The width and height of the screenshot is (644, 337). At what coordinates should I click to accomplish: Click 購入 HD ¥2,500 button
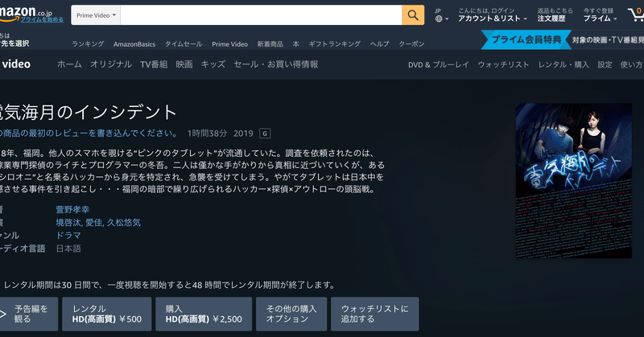pyautogui.click(x=204, y=314)
